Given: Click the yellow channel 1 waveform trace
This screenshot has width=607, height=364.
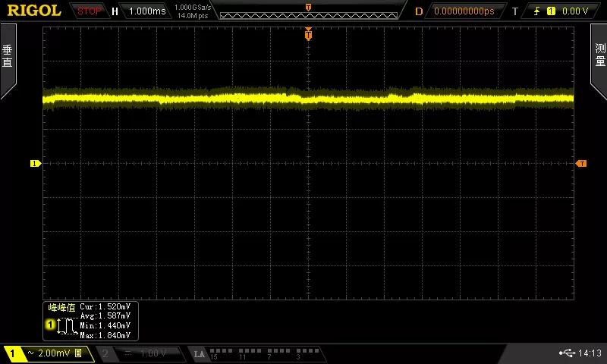Looking at the screenshot, I should click(x=308, y=99).
